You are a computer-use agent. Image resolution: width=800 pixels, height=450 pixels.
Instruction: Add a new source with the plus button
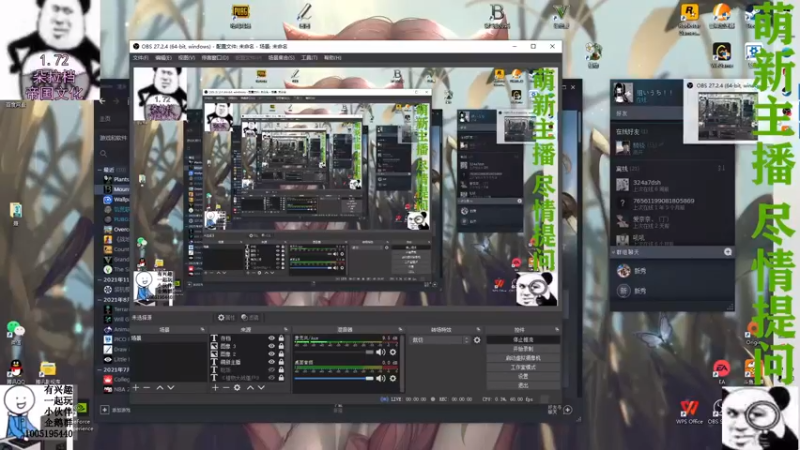(215, 388)
